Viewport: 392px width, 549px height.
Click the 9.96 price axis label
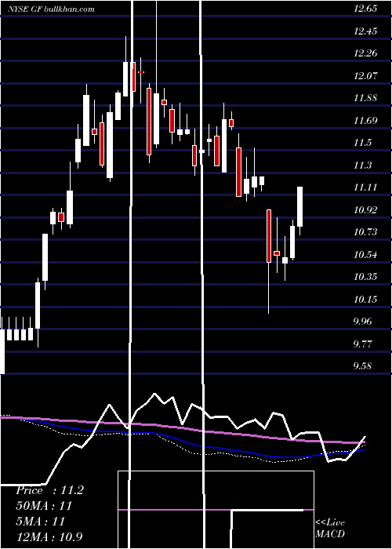[x=362, y=322]
